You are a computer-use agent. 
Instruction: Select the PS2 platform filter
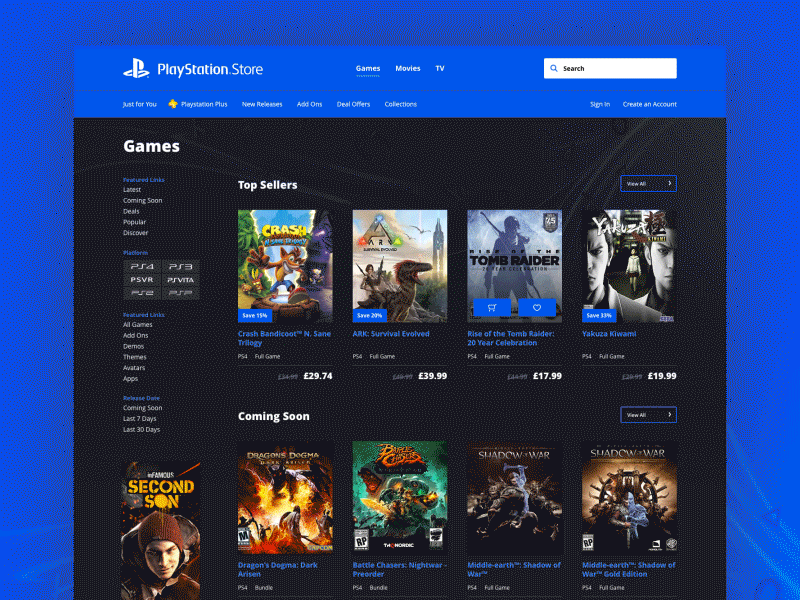(x=142, y=293)
